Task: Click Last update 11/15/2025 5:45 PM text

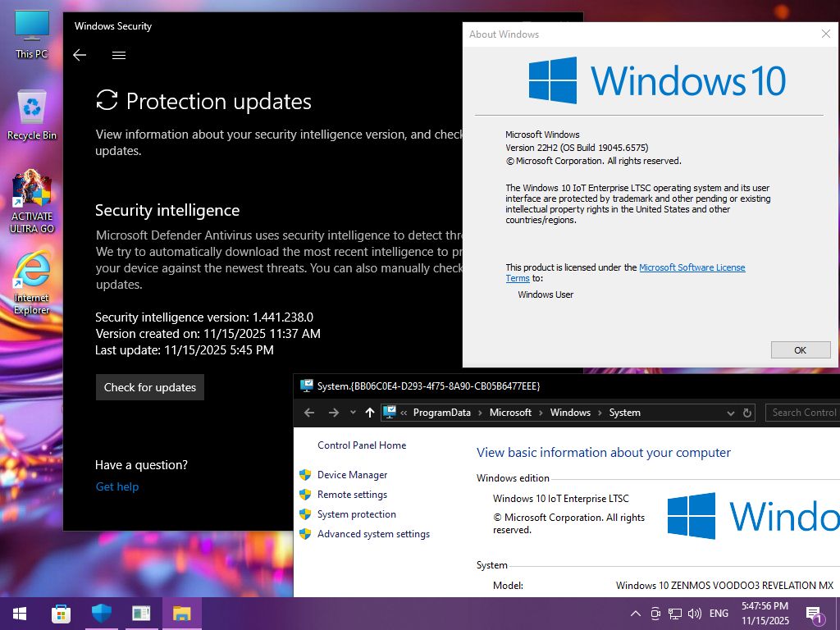Action: pyautogui.click(x=185, y=350)
